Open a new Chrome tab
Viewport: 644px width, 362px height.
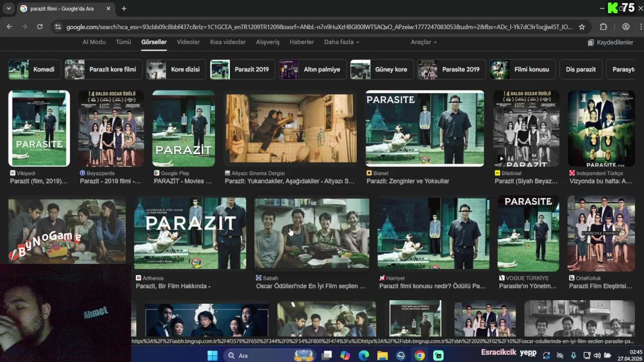click(x=124, y=9)
